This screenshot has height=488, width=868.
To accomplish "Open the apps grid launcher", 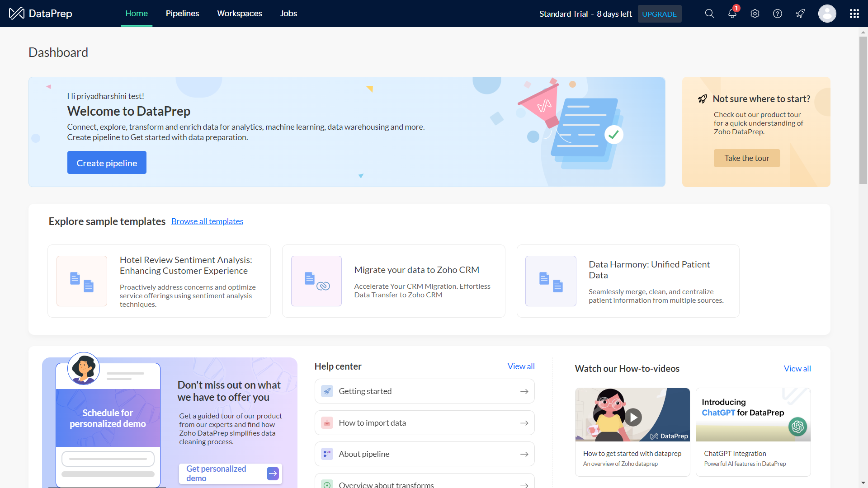I will [854, 14].
